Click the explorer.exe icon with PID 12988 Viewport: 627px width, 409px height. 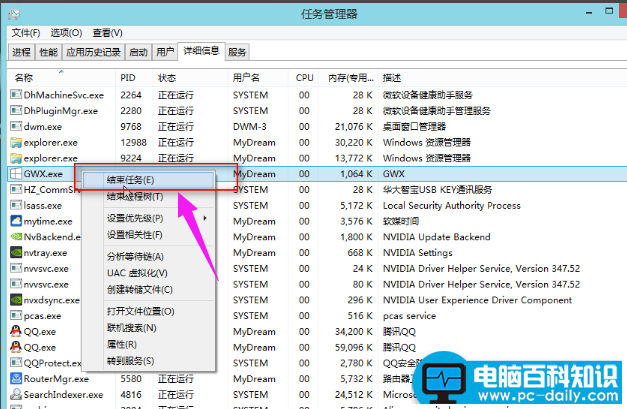pos(16,142)
